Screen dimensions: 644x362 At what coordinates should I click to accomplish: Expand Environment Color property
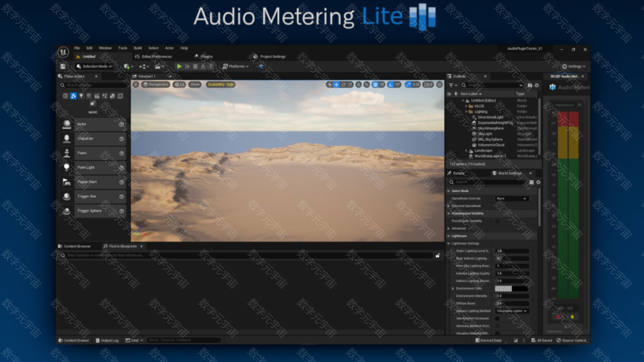[453, 289]
